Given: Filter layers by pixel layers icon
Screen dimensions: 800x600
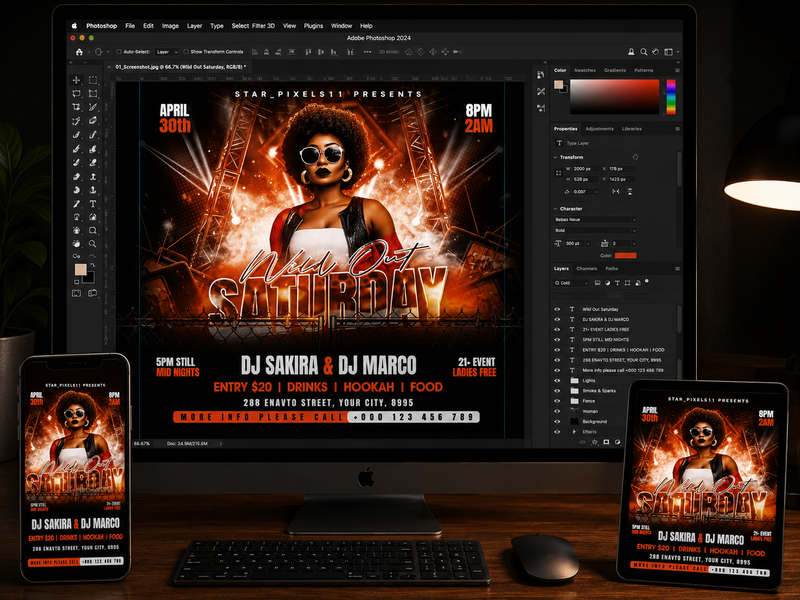Looking at the screenshot, I should pyautogui.click(x=597, y=283).
